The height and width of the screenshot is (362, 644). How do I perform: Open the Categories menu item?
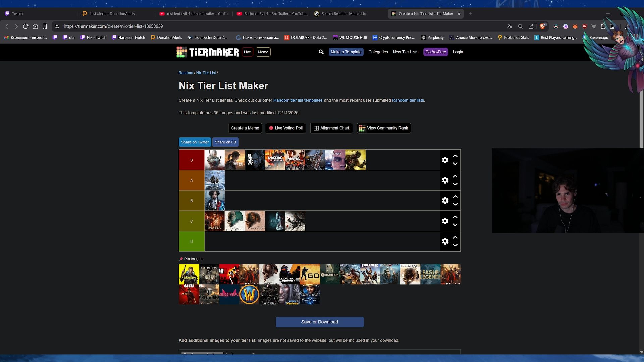[378, 52]
